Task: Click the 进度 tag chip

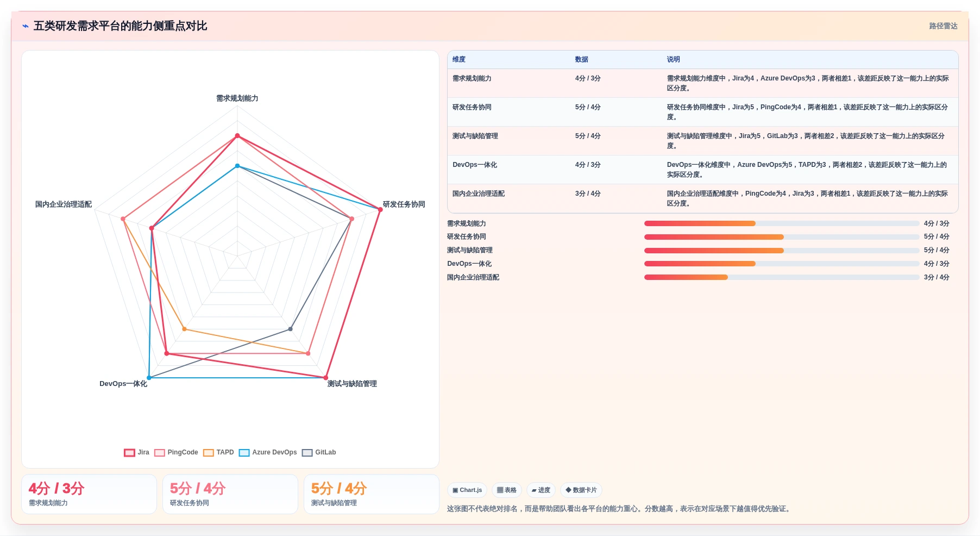Action: 541,490
